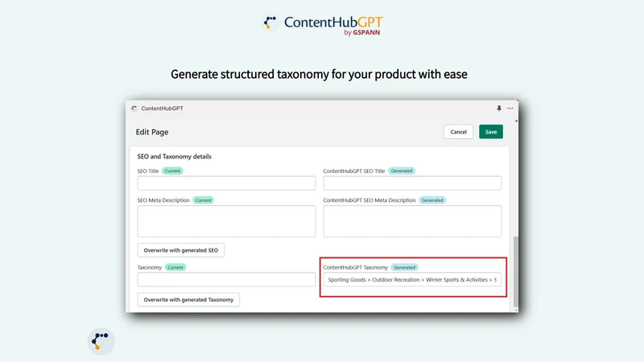Click the panel's vertical scrollbar thumb
The image size is (644, 362).
pos(516,272)
